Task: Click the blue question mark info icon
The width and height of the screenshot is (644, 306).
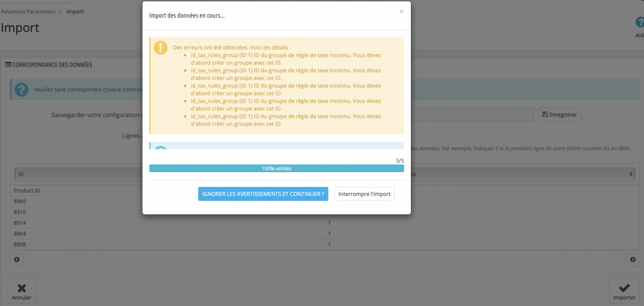Action: [21, 89]
